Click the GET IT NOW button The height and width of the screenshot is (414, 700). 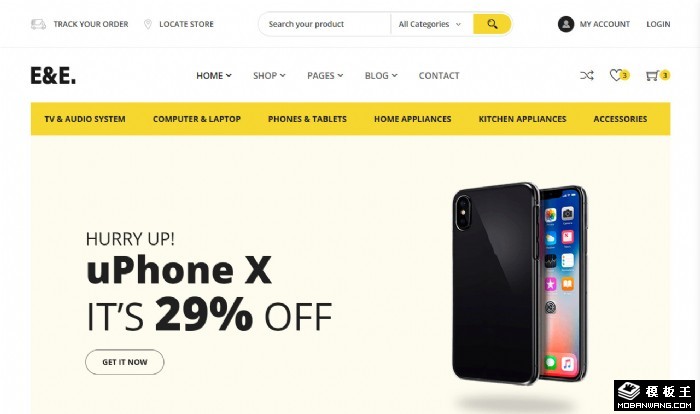[x=125, y=362]
